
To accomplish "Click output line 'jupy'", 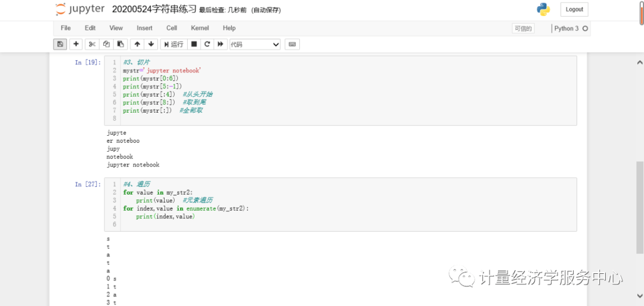I will (x=113, y=149).
